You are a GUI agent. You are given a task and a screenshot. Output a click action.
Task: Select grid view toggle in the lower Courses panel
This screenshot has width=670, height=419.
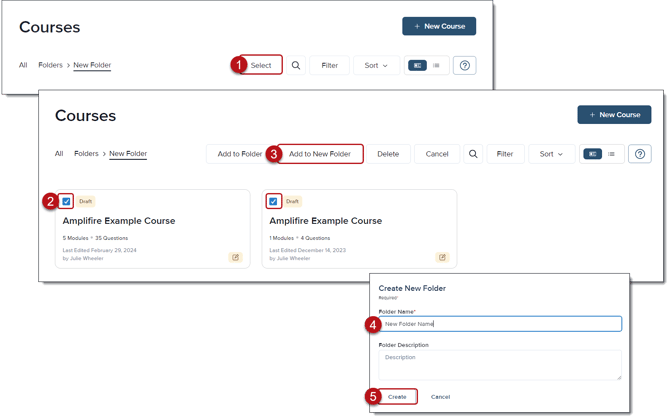tap(592, 154)
